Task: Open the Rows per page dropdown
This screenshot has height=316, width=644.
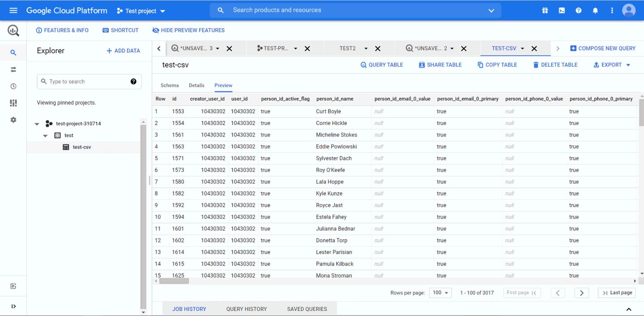Action: [x=441, y=292]
